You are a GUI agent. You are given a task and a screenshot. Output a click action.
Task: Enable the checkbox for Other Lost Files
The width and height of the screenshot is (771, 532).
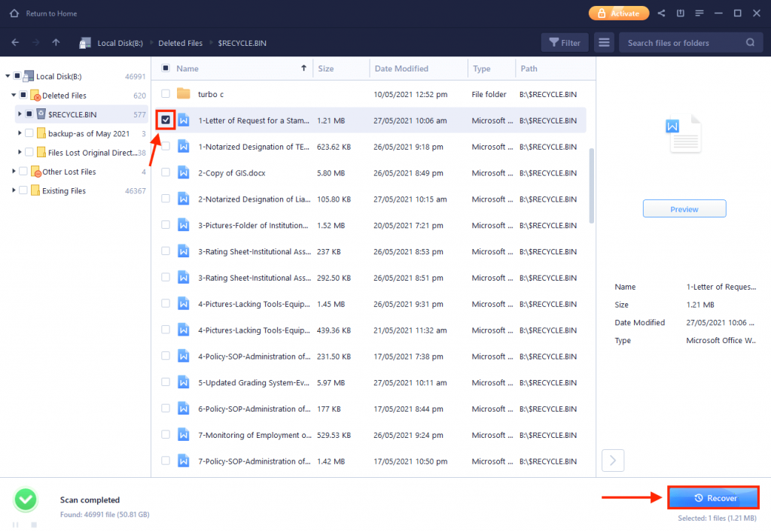click(x=23, y=172)
